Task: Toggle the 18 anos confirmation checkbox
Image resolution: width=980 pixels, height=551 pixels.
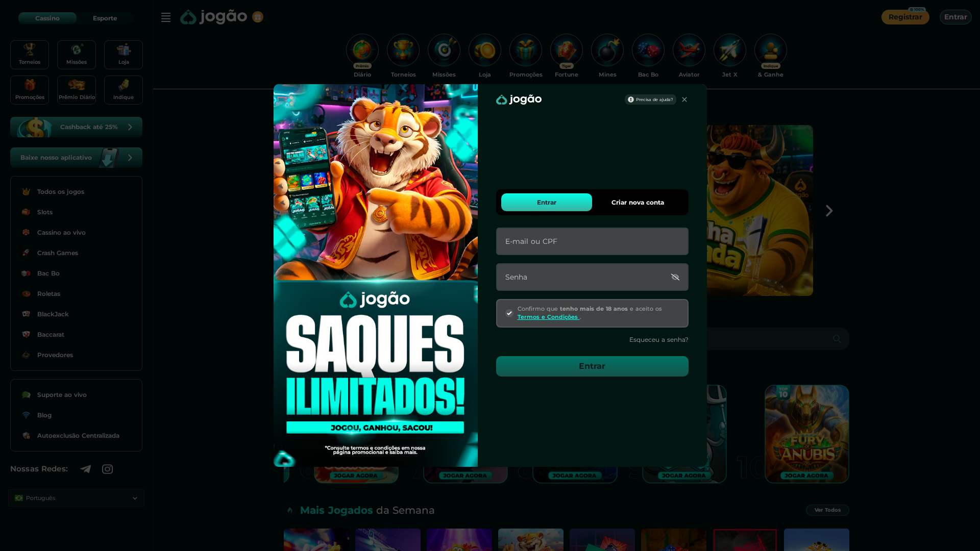Action: [509, 313]
